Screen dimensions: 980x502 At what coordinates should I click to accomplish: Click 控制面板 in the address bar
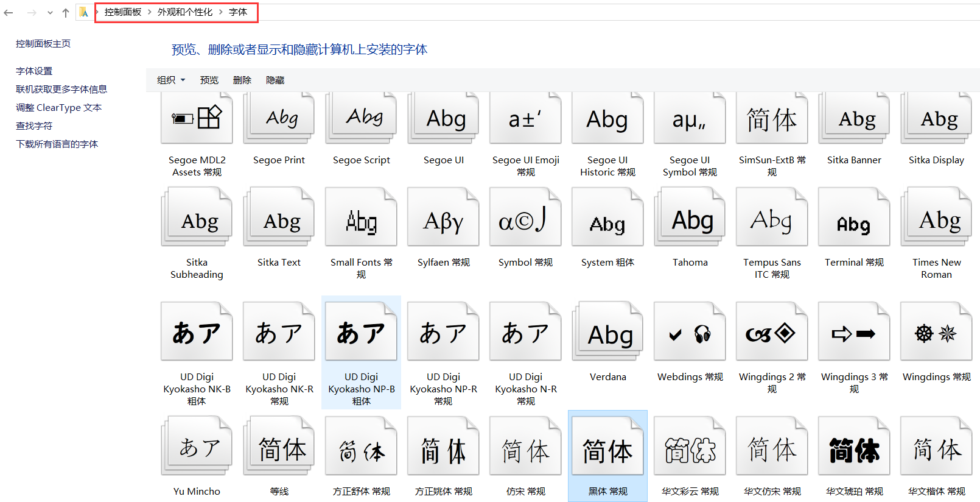pyautogui.click(x=123, y=12)
